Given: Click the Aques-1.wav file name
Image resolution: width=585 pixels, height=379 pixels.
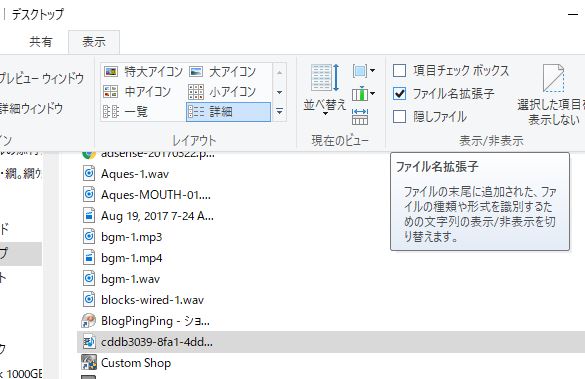Looking at the screenshot, I should [135, 174].
